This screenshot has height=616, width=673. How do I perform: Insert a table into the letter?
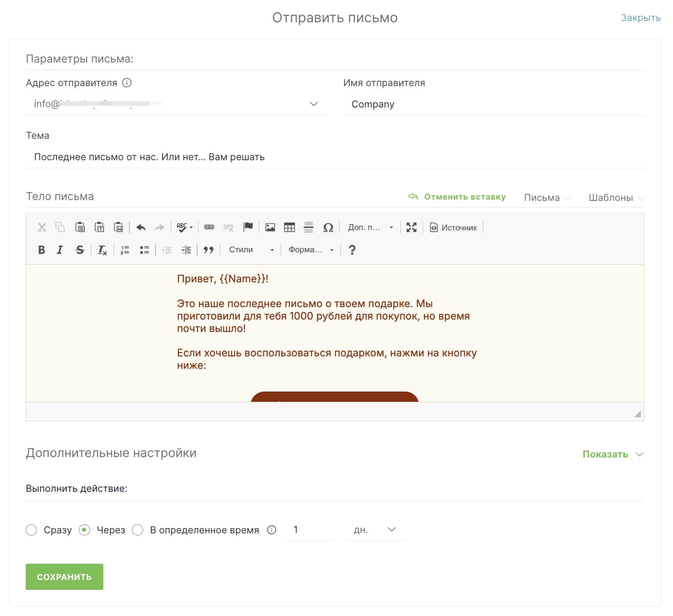click(x=289, y=227)
